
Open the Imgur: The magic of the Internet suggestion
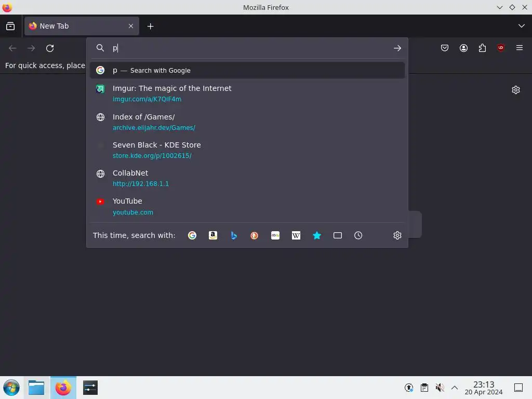click(x=247, y=94)
